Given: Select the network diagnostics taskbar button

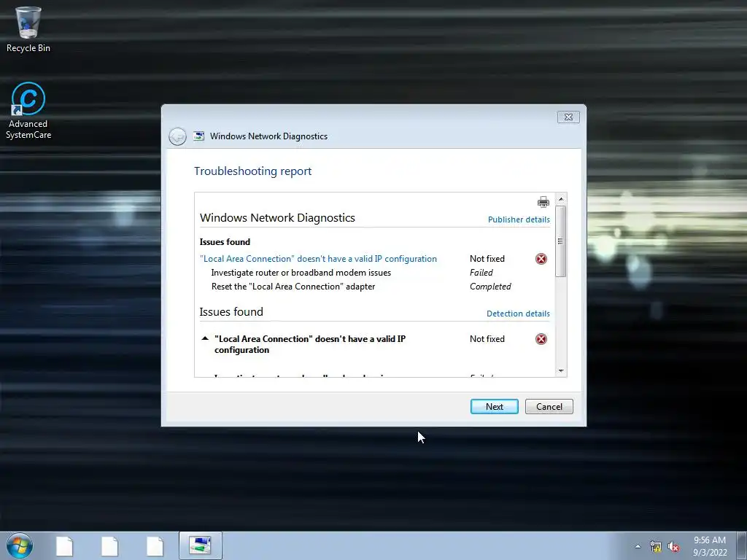Looking at the screenshot, I should 201,545.
